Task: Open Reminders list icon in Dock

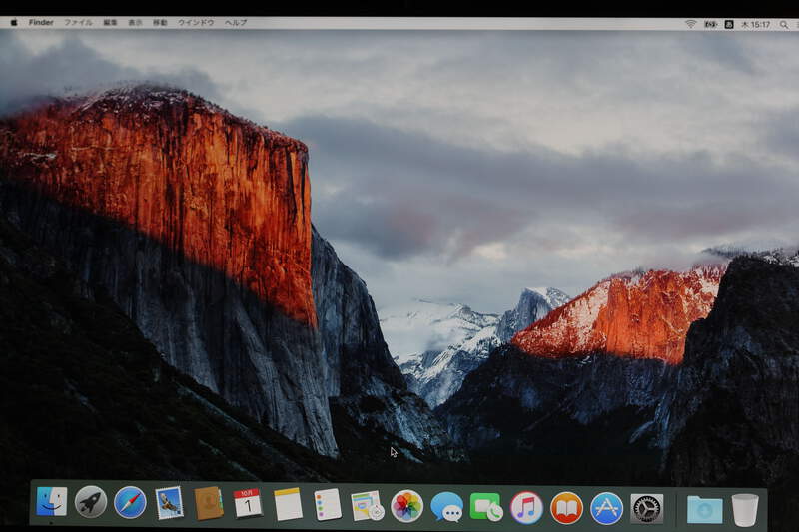Action: [x=328, y=504]
